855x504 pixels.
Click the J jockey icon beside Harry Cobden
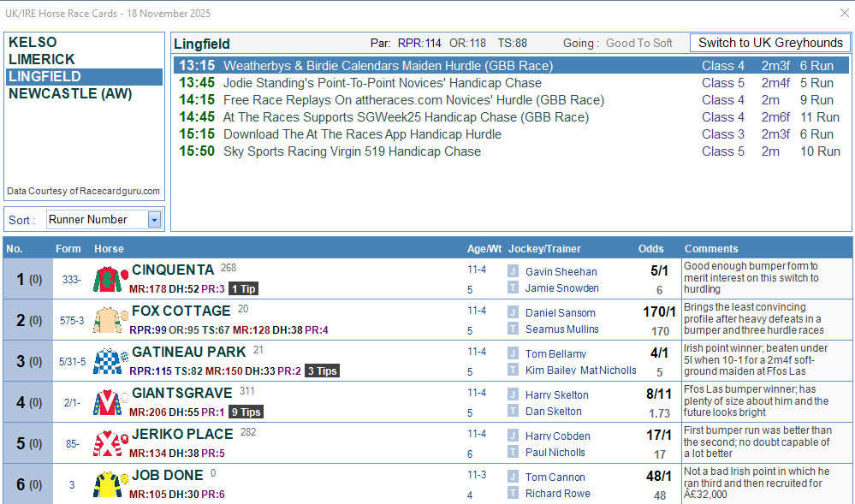513,436
